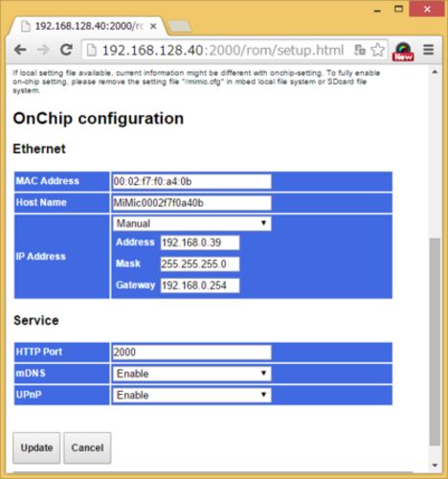
Task: Go back using the browser back arrow
Action: (20, 50)
